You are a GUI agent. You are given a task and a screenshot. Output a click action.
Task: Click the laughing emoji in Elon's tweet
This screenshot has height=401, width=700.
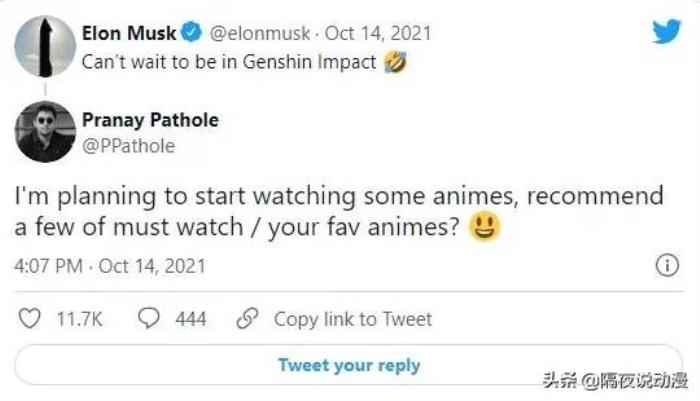(393, 62)
